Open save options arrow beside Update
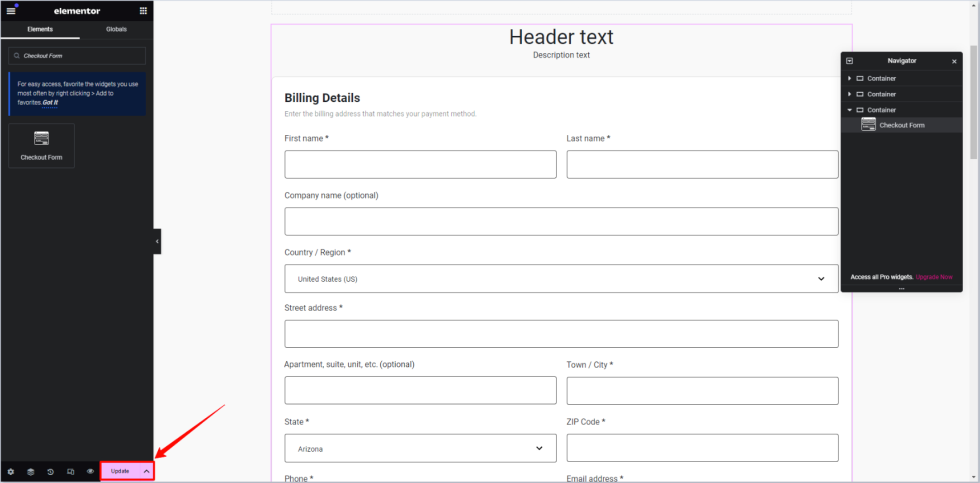This screenshot has width=980, height=483. pos(146,471)
